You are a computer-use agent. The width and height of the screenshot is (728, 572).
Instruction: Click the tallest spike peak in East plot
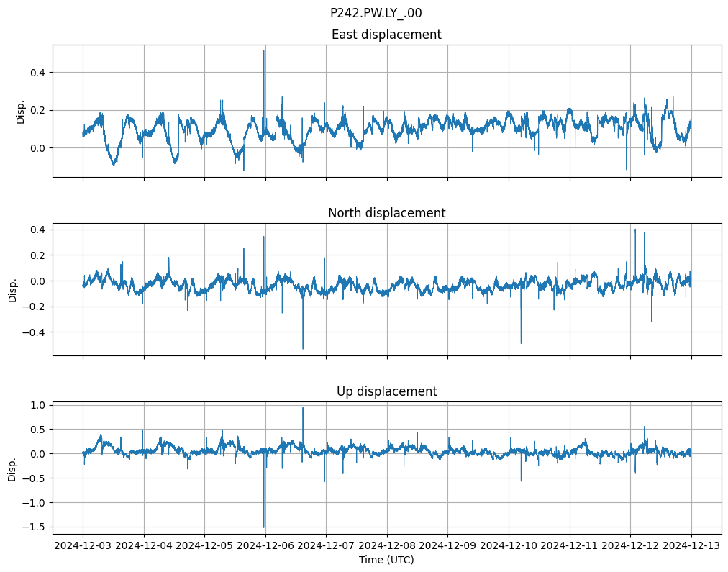[264, 51]
